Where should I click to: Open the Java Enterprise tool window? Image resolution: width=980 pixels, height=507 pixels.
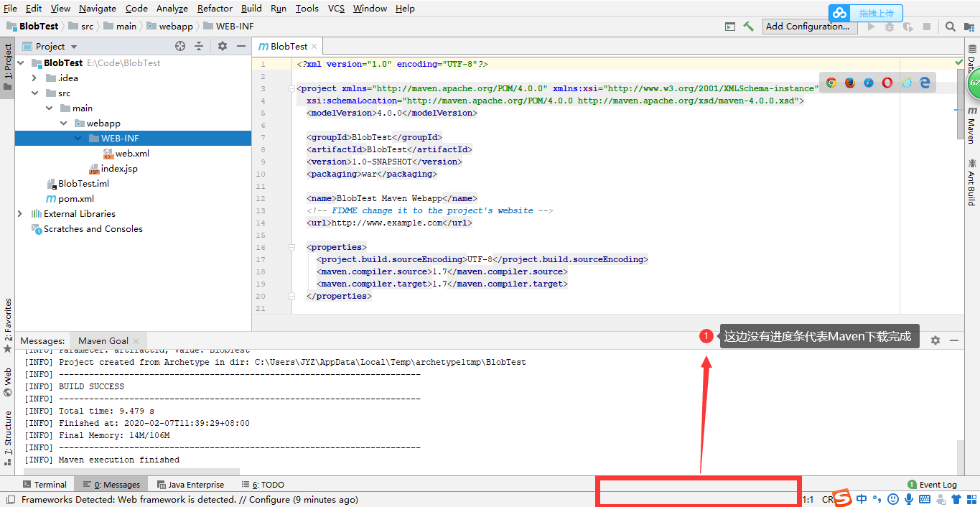point(190,485)
